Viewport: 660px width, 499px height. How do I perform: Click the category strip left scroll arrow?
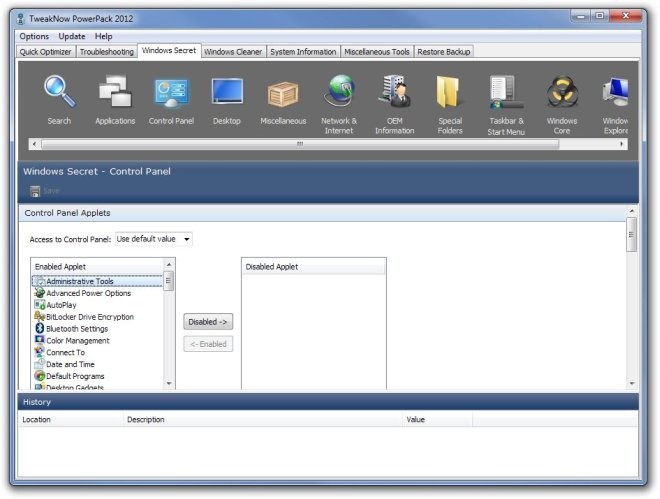pyautogui.click(x=34, y=144)
